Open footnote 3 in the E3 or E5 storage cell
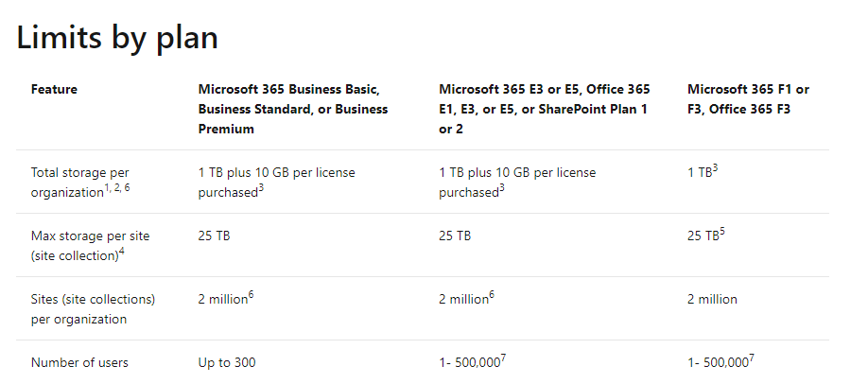The image size is (868, 384). click(x=501, y=187)
